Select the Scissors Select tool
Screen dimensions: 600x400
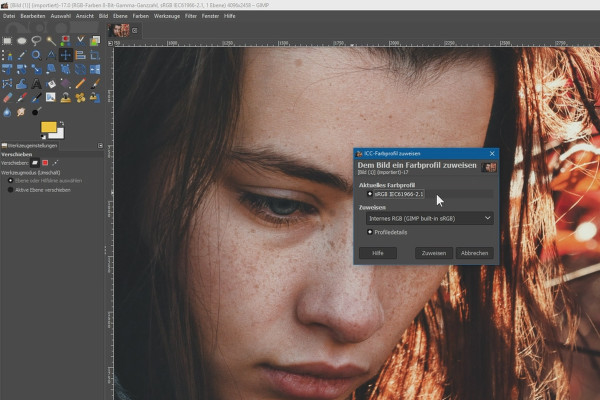80,41
